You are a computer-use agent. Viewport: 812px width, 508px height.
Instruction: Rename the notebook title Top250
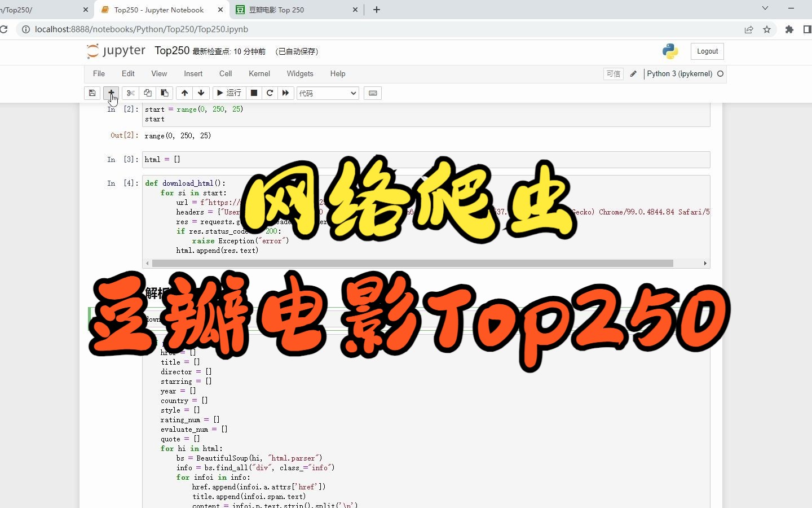pyautogui.click(x=172, y=51)
